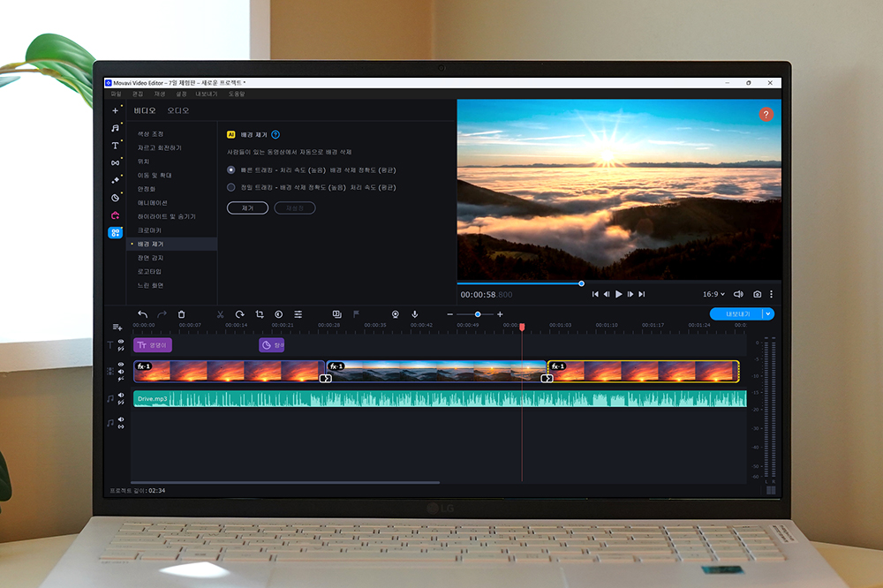Click the Rotate clip icon
Image resolution: width=883 pixels, height=588 pixels.
[240, 314]
